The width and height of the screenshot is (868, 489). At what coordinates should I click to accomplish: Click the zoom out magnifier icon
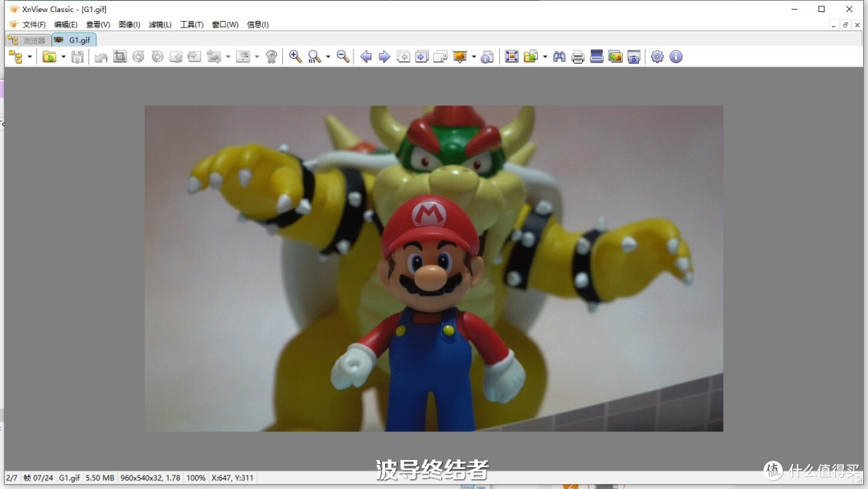(x=342, y=56)
